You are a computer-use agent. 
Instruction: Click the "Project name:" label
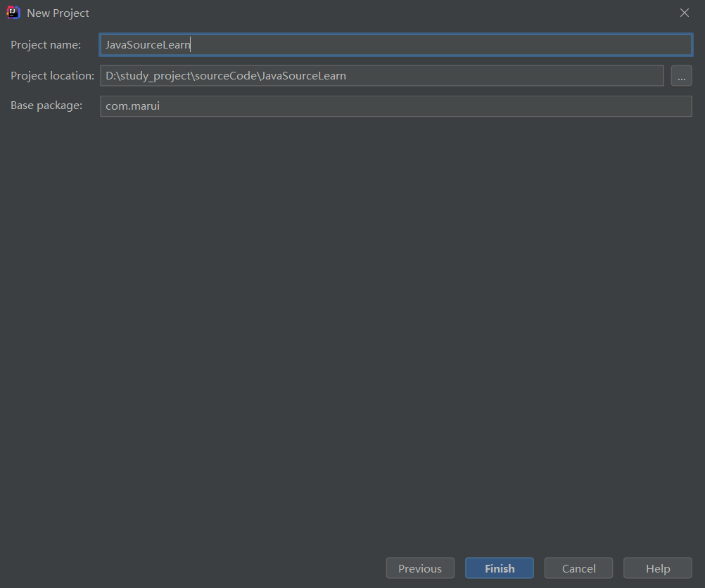coord(46,45)
